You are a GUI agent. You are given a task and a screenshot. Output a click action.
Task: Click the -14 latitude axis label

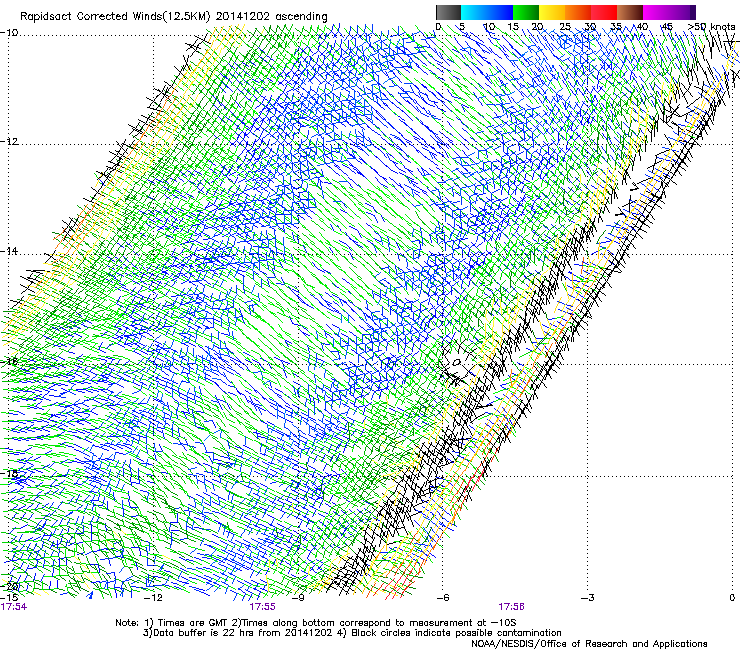tap(9, 251)
